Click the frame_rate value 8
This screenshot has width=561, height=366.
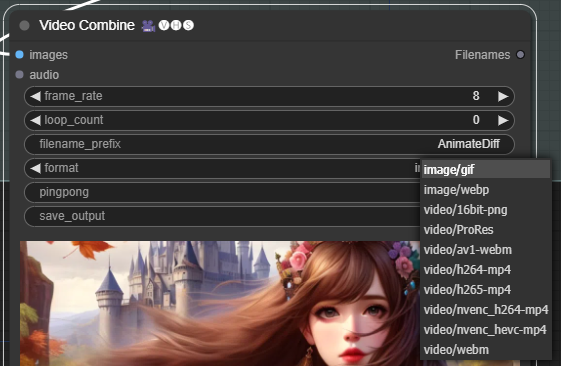tap(476, 96)
